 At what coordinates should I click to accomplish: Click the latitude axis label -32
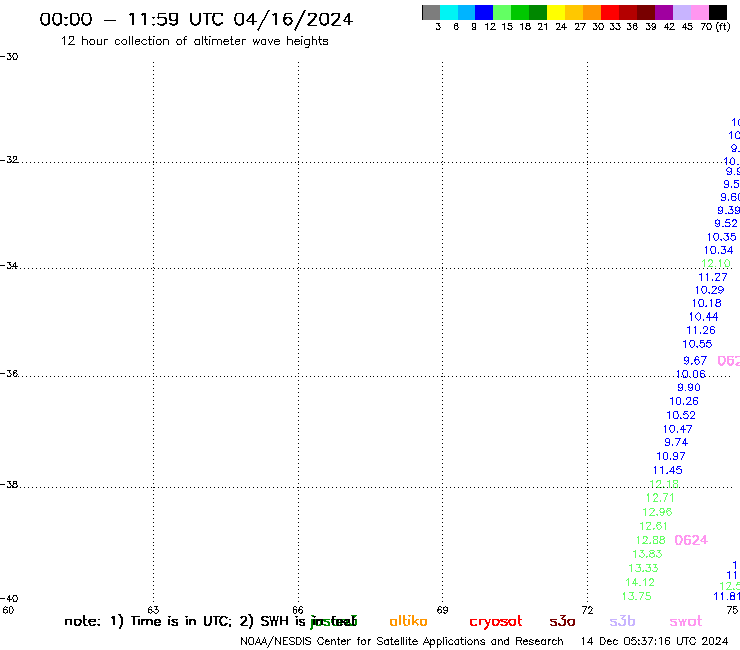click(9, 160)
